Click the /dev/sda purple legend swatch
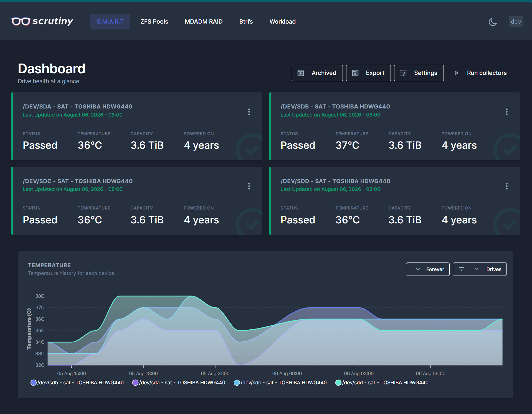The width and height of the screenshot is (532, 414). 135,383
